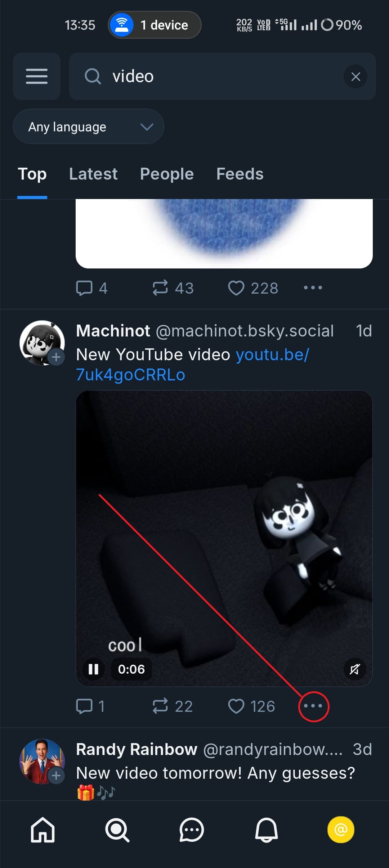Open chat messages in bottom navigation
389x868 pixels.
(192, 830)
